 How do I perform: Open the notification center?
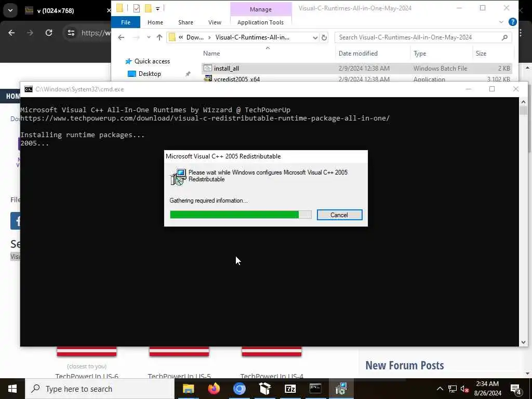[516, 389]
